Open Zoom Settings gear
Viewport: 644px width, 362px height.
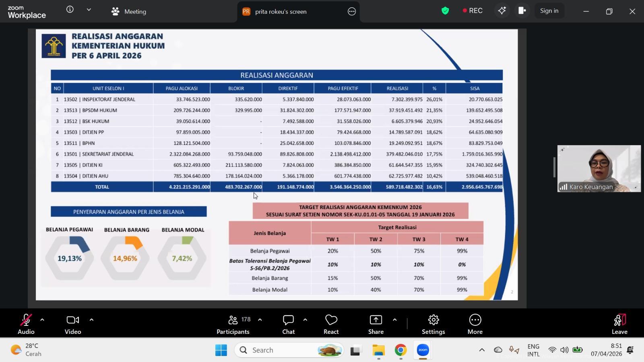click(x=433, y=324)
